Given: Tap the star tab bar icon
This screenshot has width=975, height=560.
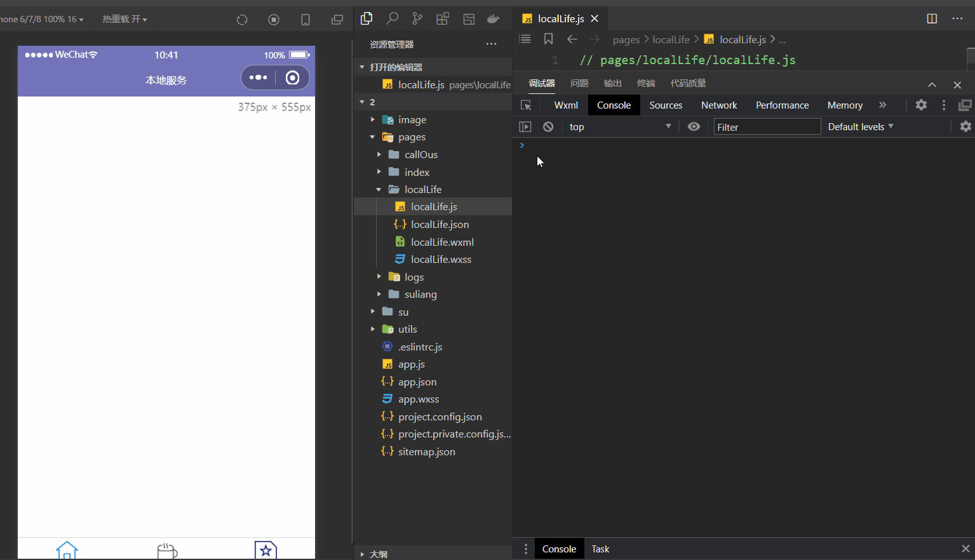Looking at the screenshot, I should tap(266, 550).
